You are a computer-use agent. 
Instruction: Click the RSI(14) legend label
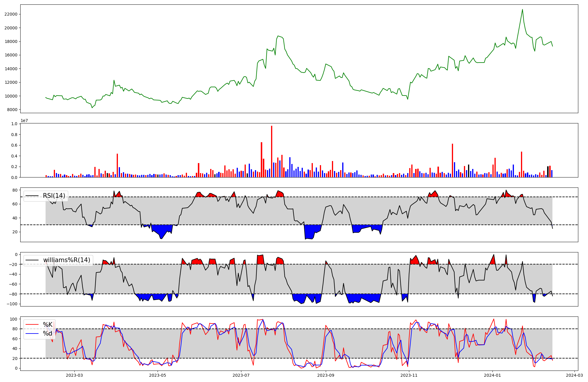pos(54,196)
